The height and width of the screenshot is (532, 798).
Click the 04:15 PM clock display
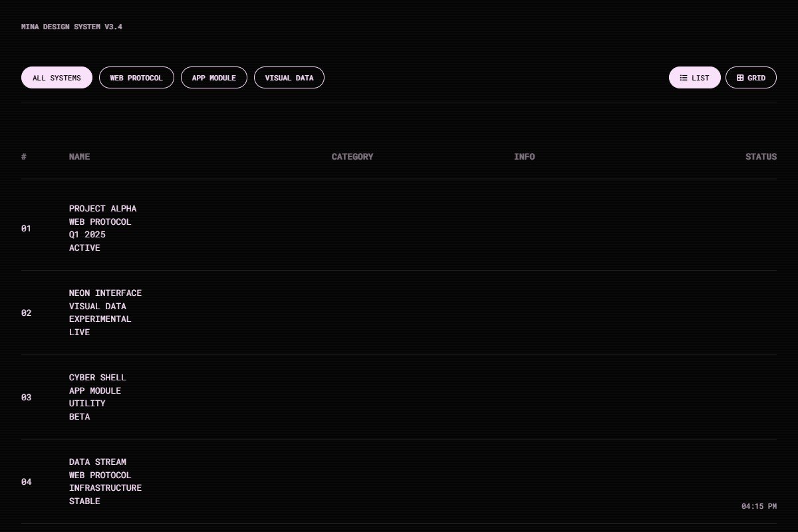758,505
